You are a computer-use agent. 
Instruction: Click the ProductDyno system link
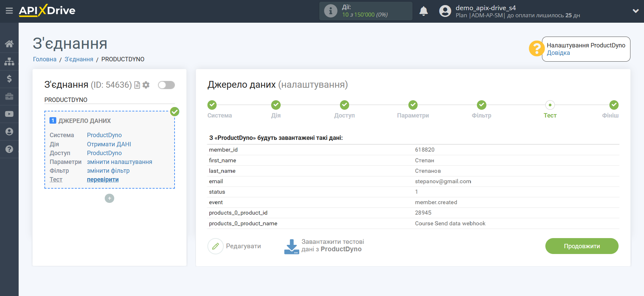[104, 135]
